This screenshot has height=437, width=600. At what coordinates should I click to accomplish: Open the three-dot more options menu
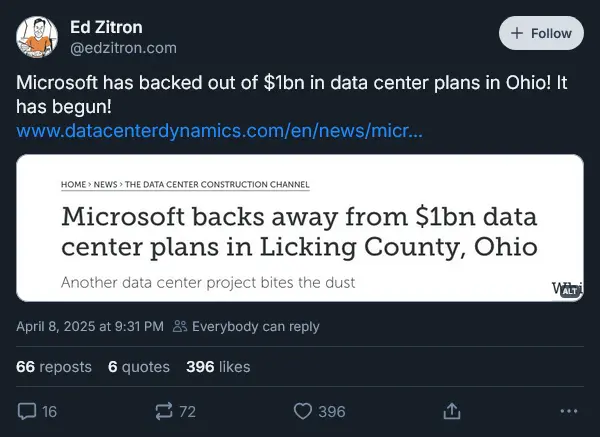tap(569, 411)
